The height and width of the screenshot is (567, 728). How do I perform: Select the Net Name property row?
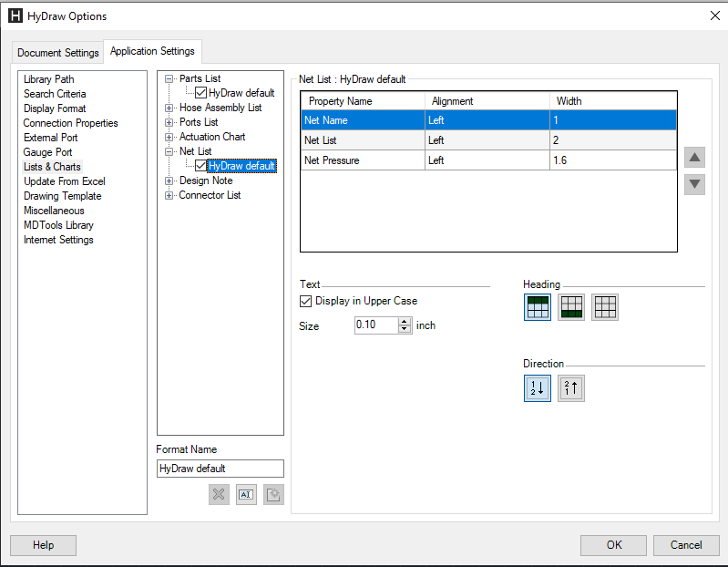488,120
